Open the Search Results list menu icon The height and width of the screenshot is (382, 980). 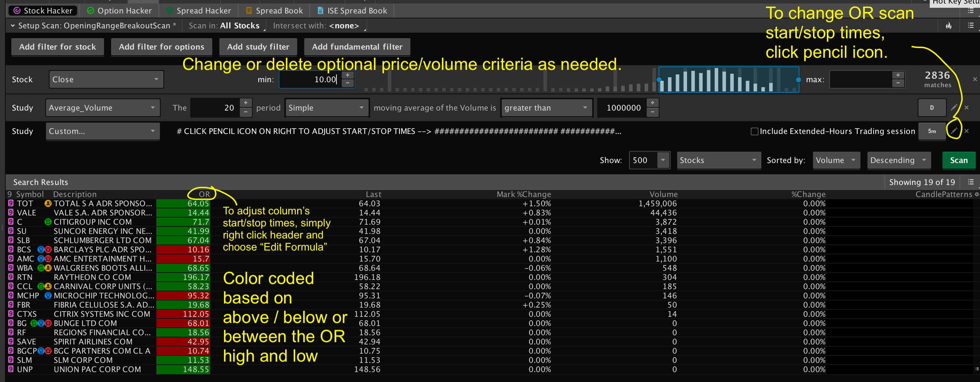pos(970,182)
